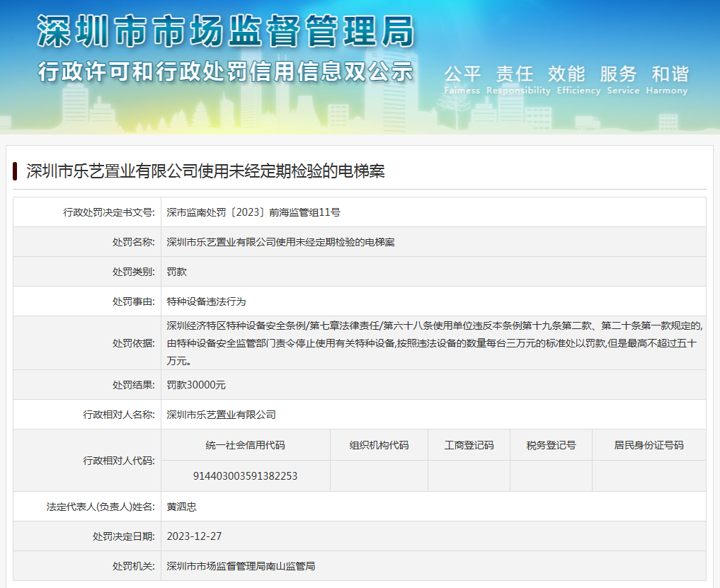720x588 pixels.
Task: Click the 责任 Responsibility slogan in the banner
Action: pyautogui.click(x=518, y=79)
